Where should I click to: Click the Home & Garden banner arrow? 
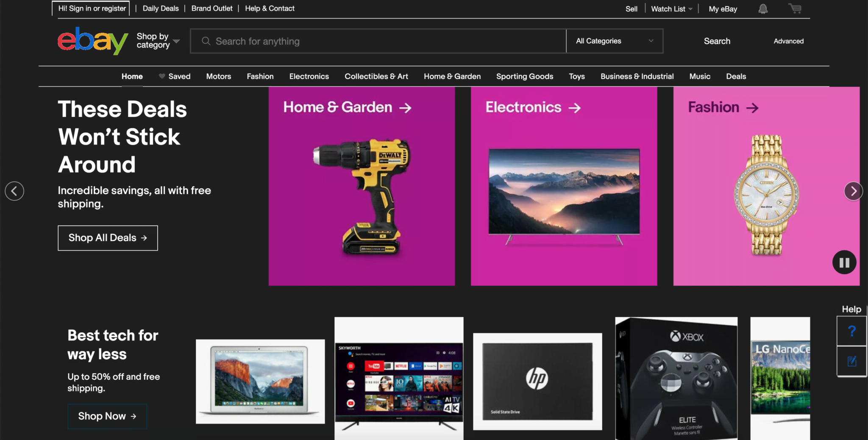(x=406, y=108)
